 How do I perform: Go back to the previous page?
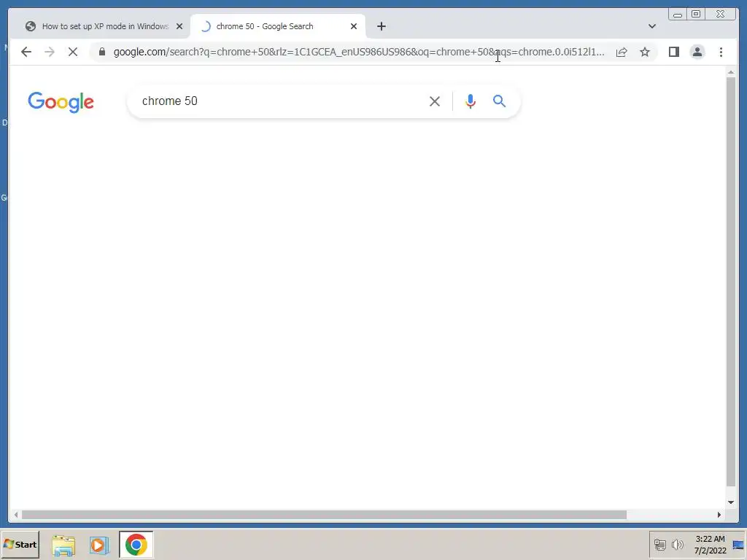coord(26,52)
